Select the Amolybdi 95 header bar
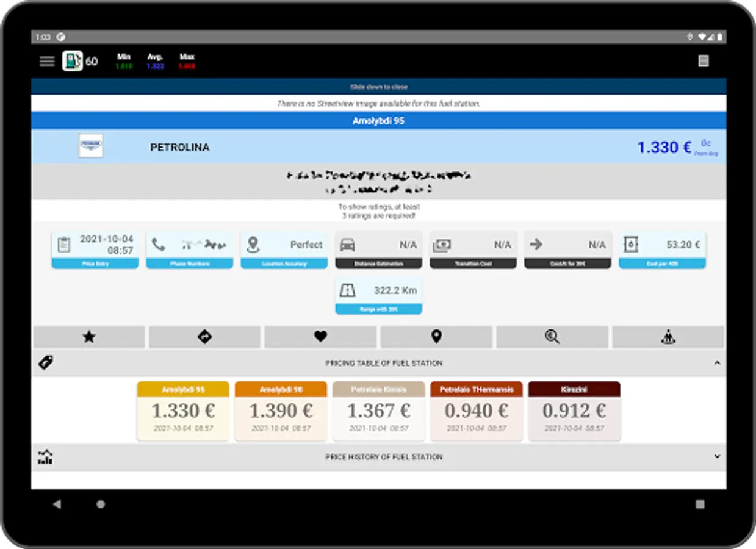This screenshot has height=549, width=756. (x=379, y=121)
